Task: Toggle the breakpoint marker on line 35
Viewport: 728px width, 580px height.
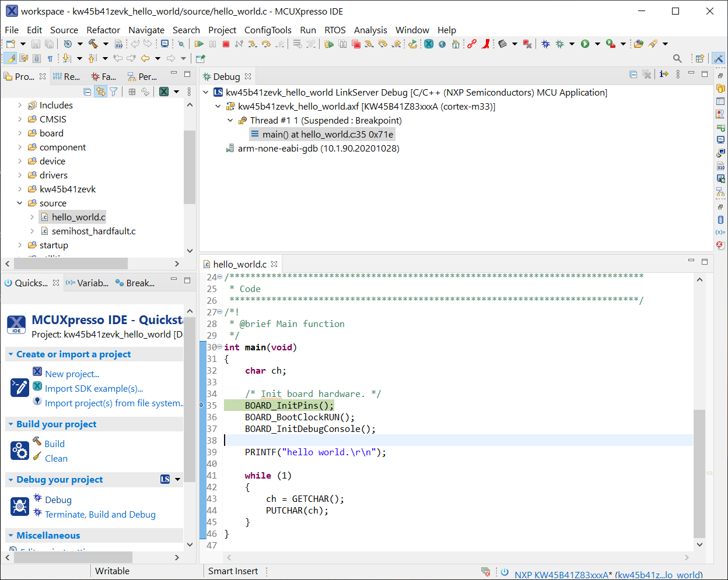Action: (202, 405)
